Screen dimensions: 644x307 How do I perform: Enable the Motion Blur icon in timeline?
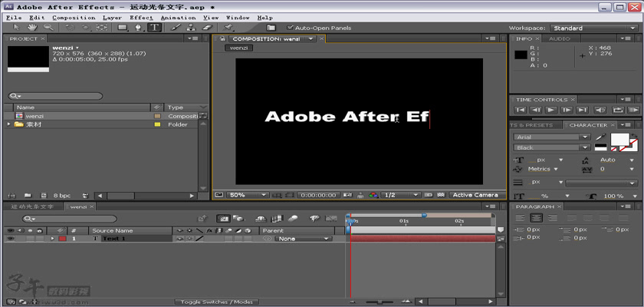(x=293, y=219)
